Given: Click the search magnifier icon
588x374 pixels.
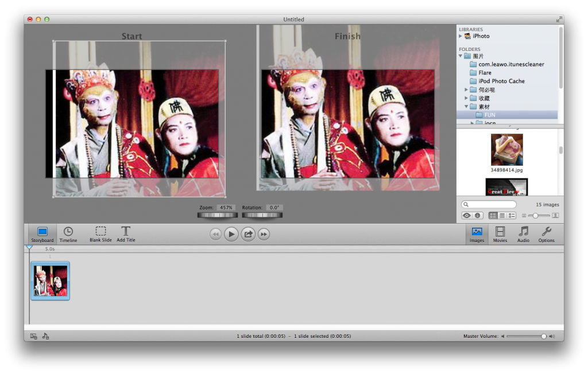Looking at the screenshot, I should coord(466,204).
